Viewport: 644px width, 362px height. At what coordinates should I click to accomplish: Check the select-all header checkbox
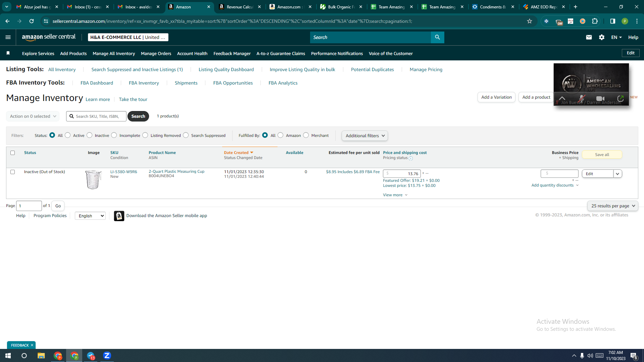click(13, 153)
